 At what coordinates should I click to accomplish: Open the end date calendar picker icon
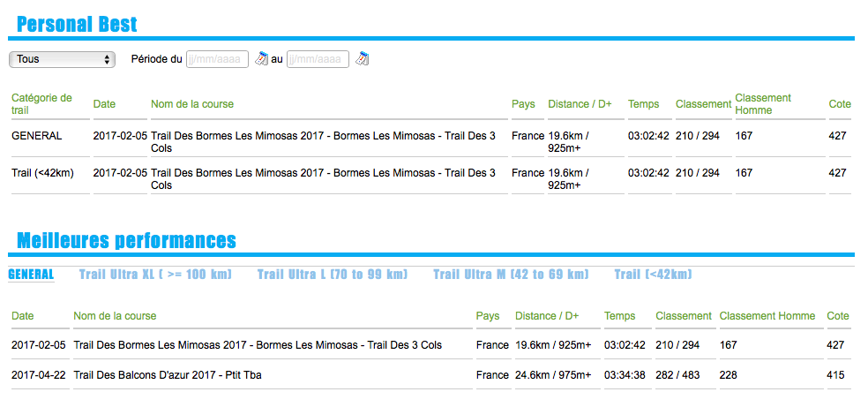tap(362, 59)
